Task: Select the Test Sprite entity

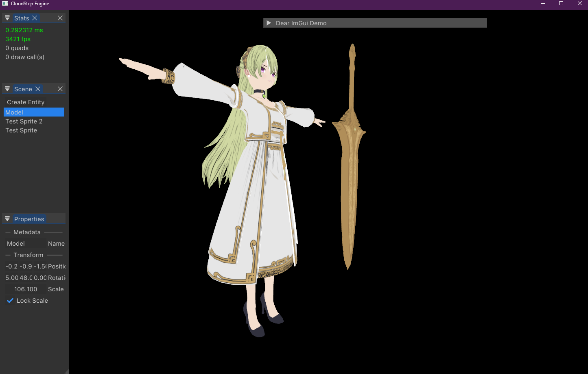Action: pos(21,130)
